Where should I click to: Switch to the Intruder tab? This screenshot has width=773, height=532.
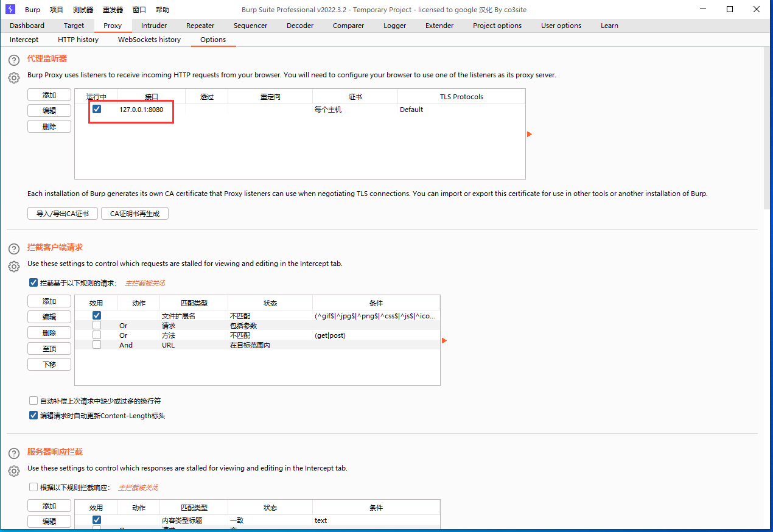(154, 26)
